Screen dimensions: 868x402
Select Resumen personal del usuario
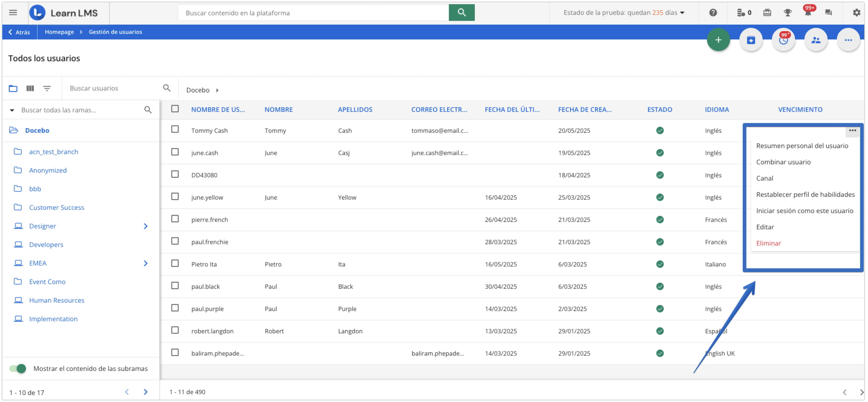pyautogui.click(x=802, y=146)
